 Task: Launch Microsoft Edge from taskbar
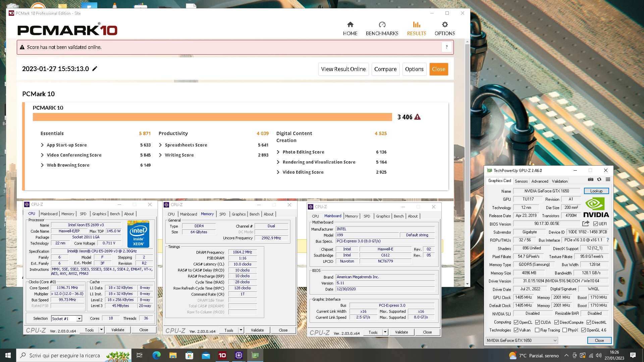point(156,355)
